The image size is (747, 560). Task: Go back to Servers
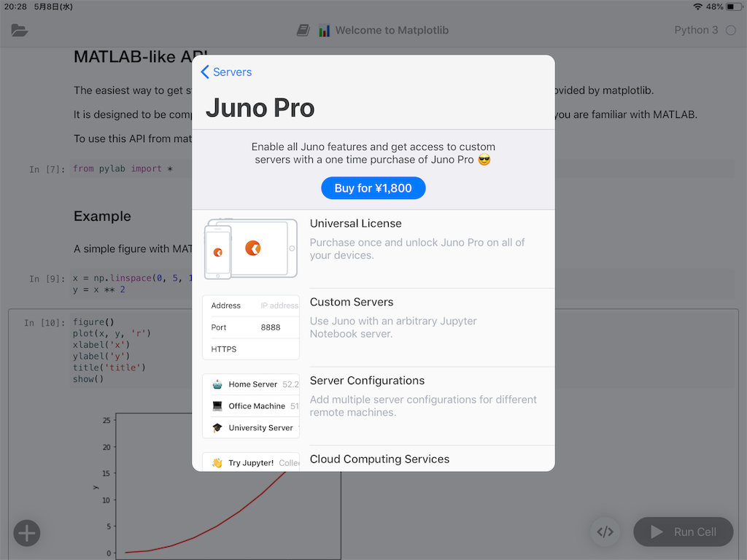click(226, 72)
